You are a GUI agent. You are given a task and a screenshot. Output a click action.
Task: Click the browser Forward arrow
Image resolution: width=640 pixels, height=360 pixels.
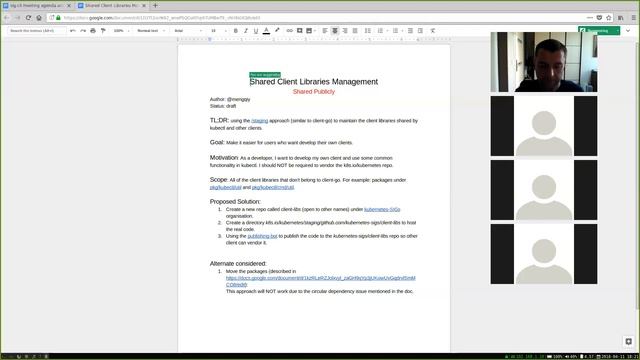click(17, 18)
